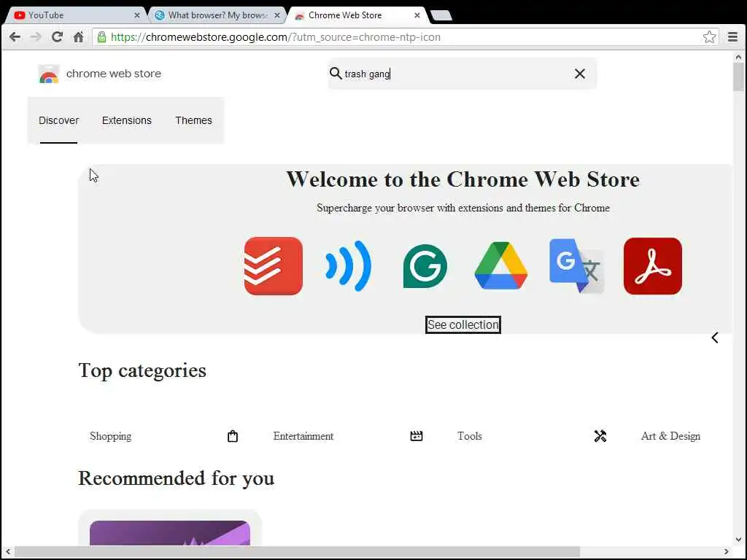Click the search magnifier icon

(x=336, y=74)
